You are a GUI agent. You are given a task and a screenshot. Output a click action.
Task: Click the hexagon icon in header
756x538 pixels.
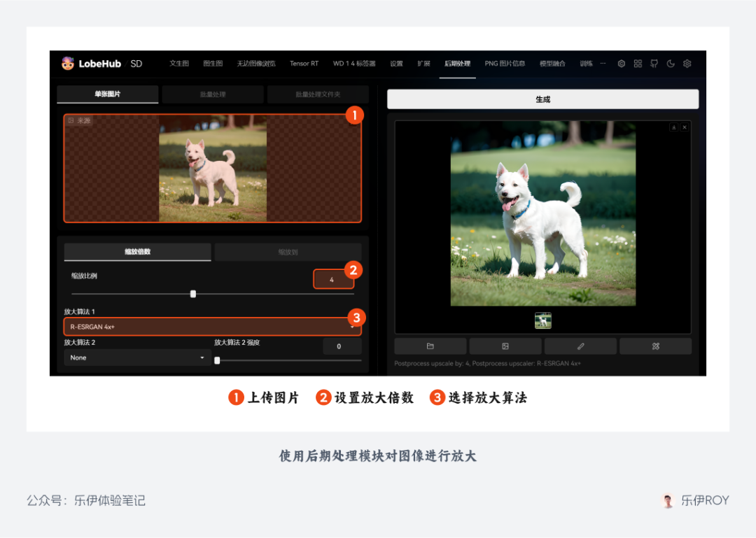tap(621, 64)
